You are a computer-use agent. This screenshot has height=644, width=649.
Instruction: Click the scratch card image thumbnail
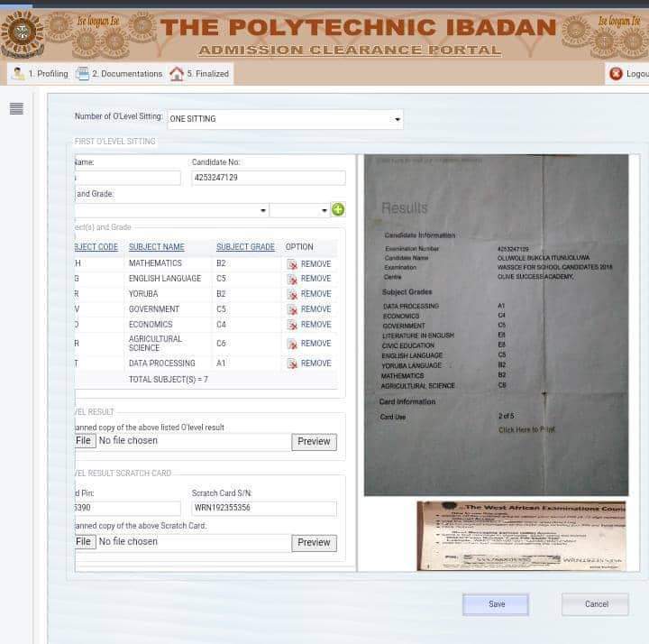(521, 536)
